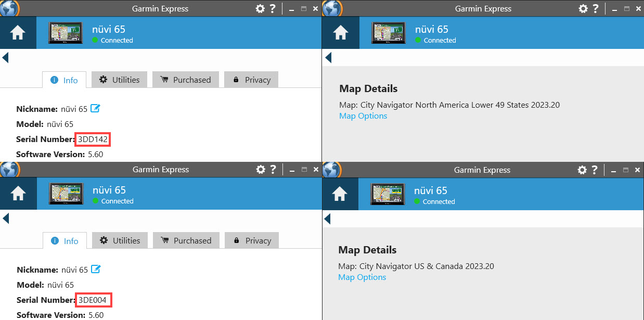
Task: Click Garmin globe logo in serial 3DE004 window
Action: coord(10,169)
